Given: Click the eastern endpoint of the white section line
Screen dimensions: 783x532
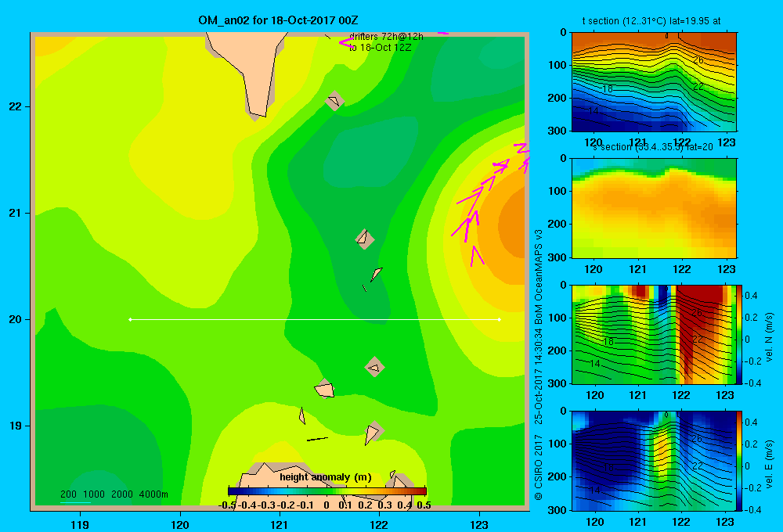Looking at the screenshot, I should 500,319.
